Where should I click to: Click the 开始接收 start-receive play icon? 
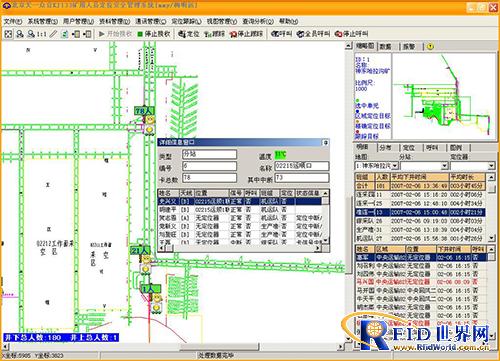[102, 34]
